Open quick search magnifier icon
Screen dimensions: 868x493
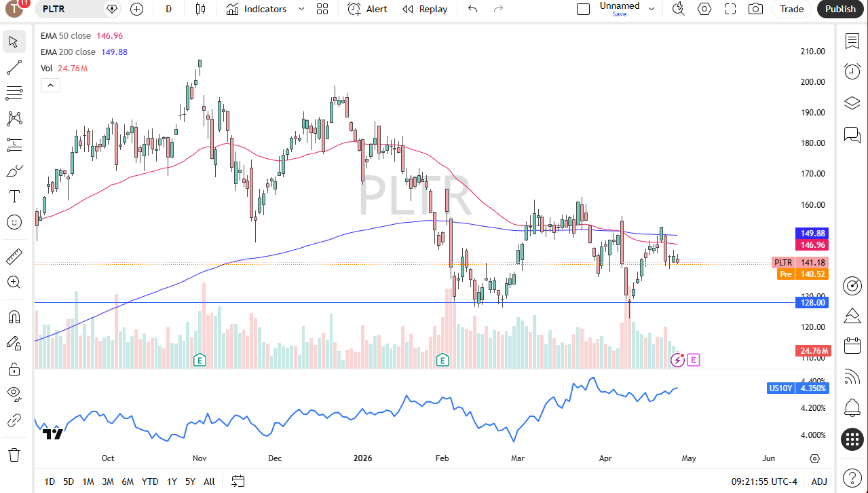coord(678,9)
